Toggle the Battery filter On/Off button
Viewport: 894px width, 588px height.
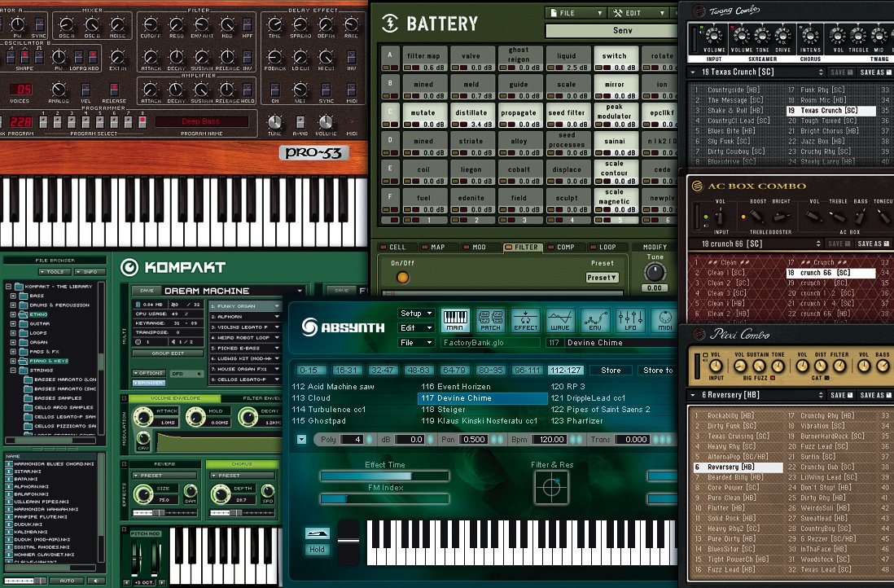click(402, 277)
